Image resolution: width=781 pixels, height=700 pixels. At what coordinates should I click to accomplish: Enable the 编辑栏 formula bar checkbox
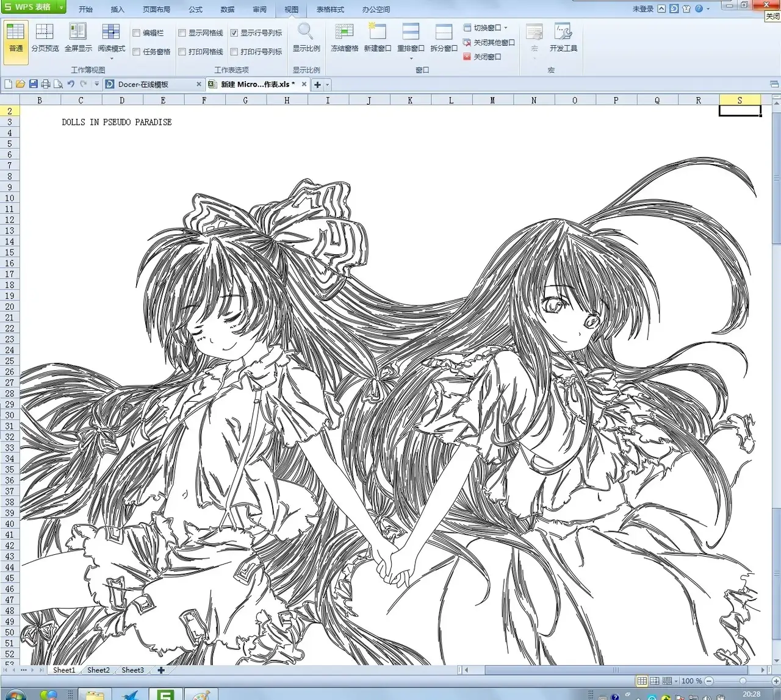coord(137,33)
